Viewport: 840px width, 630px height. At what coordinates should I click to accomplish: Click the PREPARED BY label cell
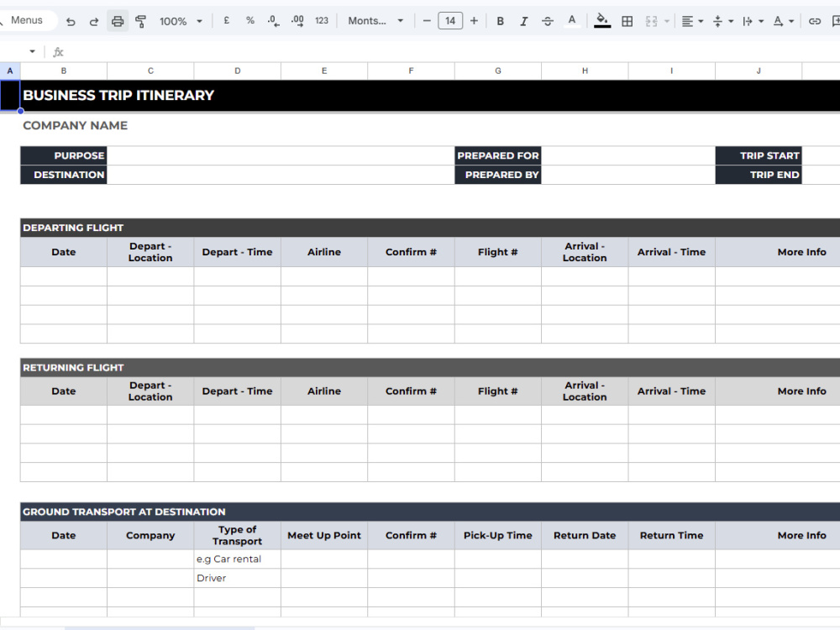click(x=497, y=175)
